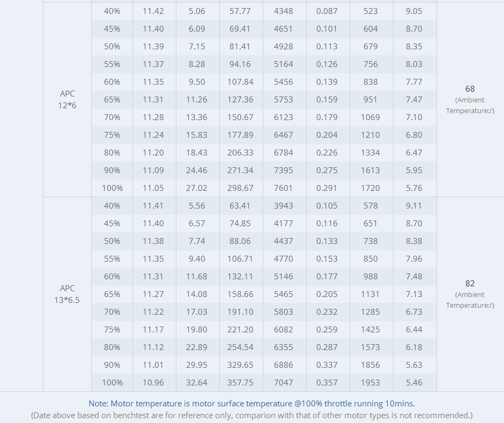
Task: Click the APC 12*6 propeller label
Action: (68, 100)
